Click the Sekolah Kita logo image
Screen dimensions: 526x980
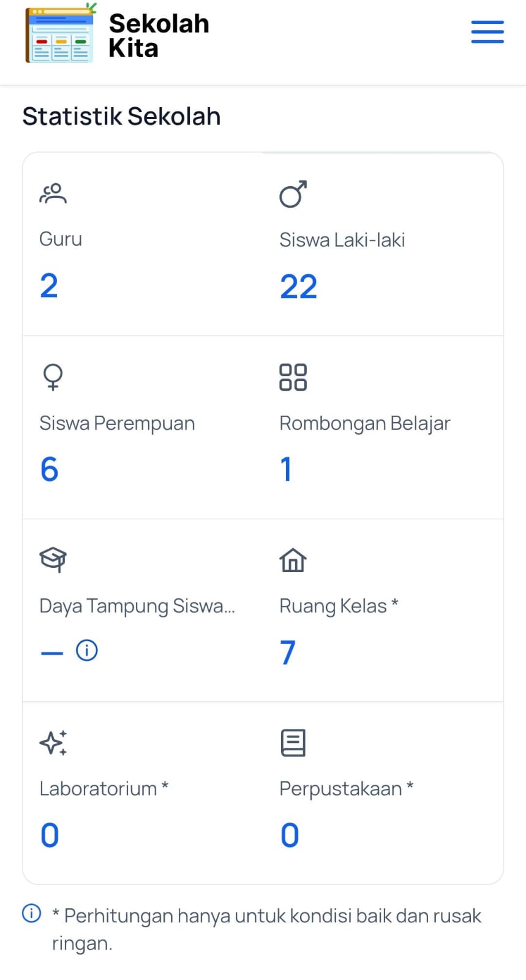coord(60,34)
